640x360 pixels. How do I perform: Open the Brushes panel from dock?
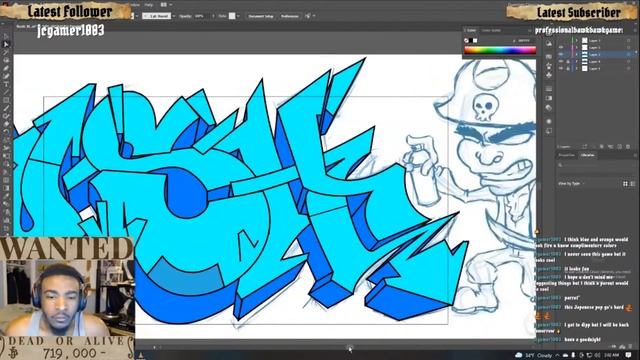point(549,66)
